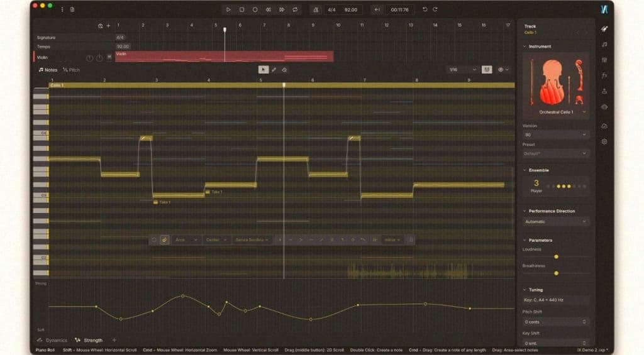Open the cloud sidebar icon

[604, 126]
